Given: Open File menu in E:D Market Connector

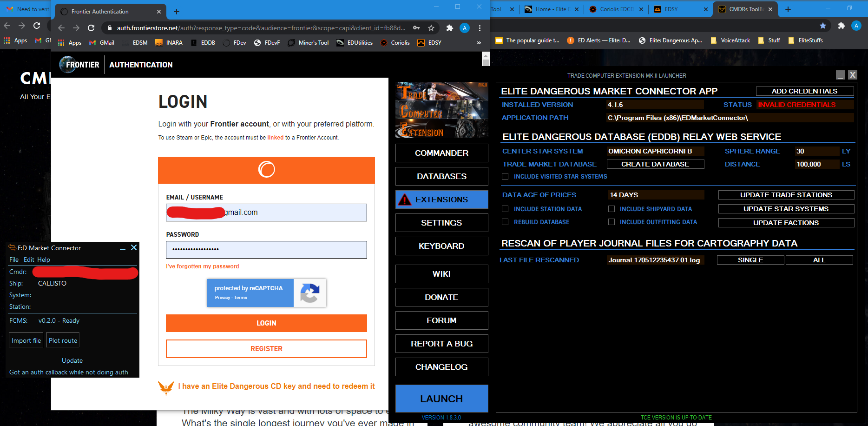Looking at the screenshot, I should coord(14,260).
